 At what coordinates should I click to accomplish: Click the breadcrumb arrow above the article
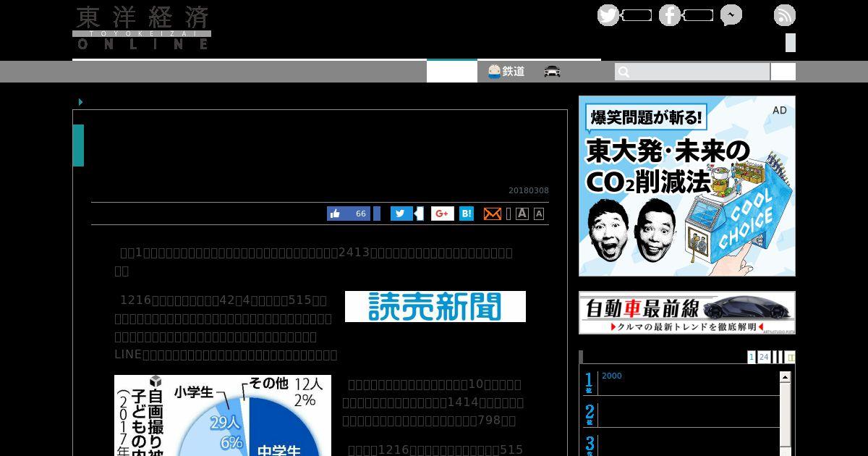point(80,102)
